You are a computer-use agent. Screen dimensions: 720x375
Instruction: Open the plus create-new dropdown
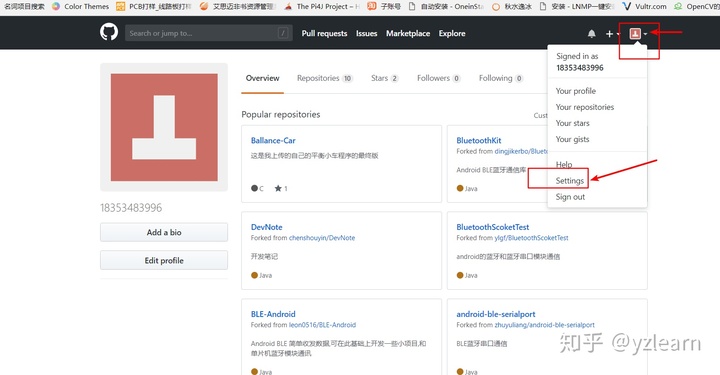pos(612,34)
